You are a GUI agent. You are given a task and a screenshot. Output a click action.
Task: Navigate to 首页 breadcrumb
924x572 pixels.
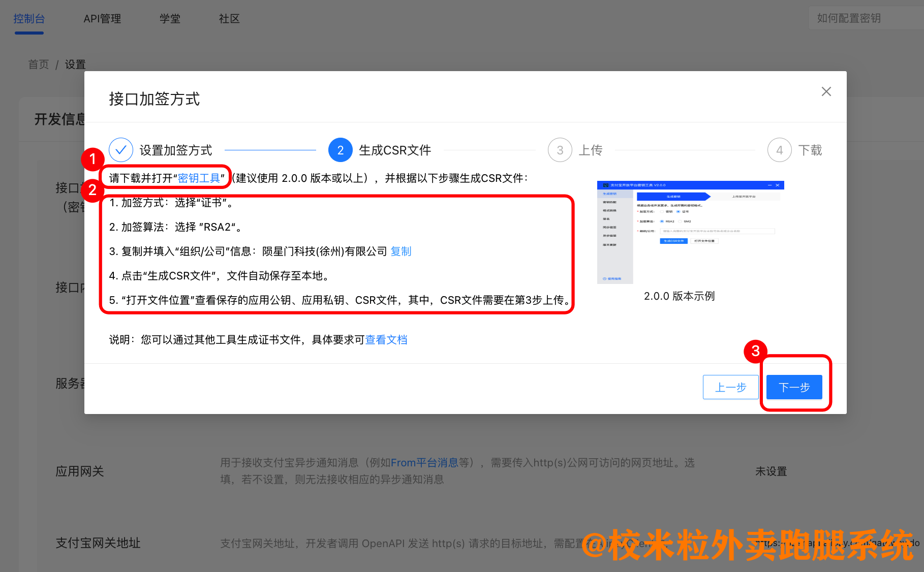click(39, 65)
